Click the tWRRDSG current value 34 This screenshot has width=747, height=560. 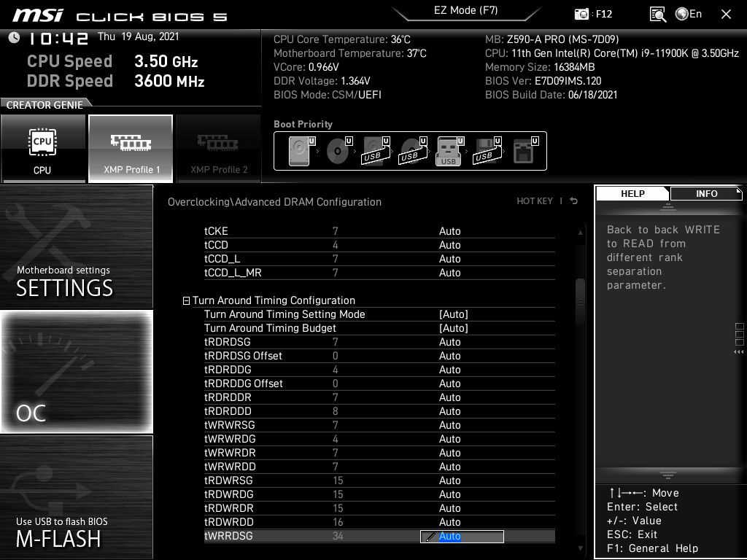coord(338,536)
